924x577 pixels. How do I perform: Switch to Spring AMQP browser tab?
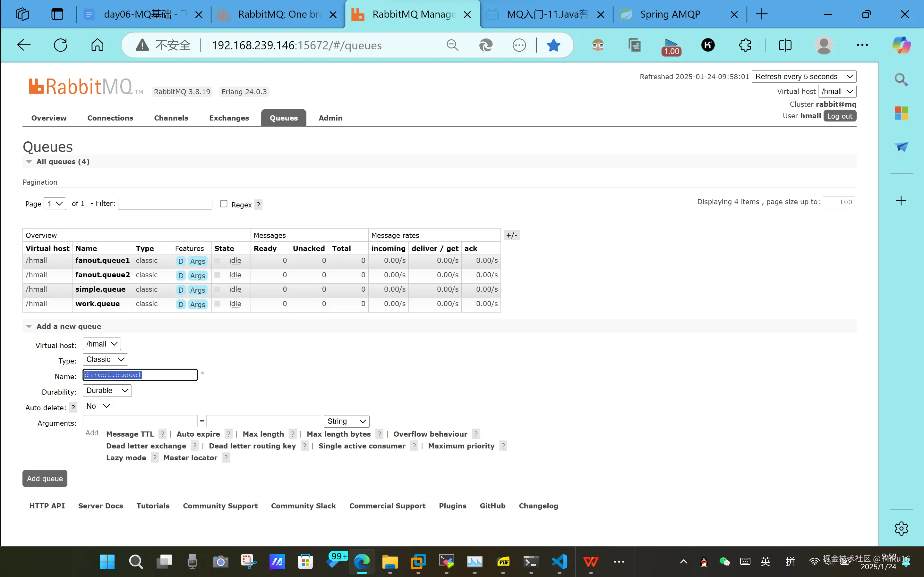pyautogui.click(x=670, y=14)
